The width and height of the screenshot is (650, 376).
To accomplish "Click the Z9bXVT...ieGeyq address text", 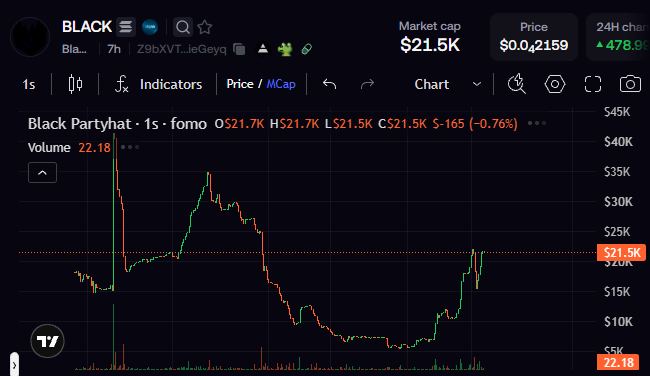I will click(182, 49).
